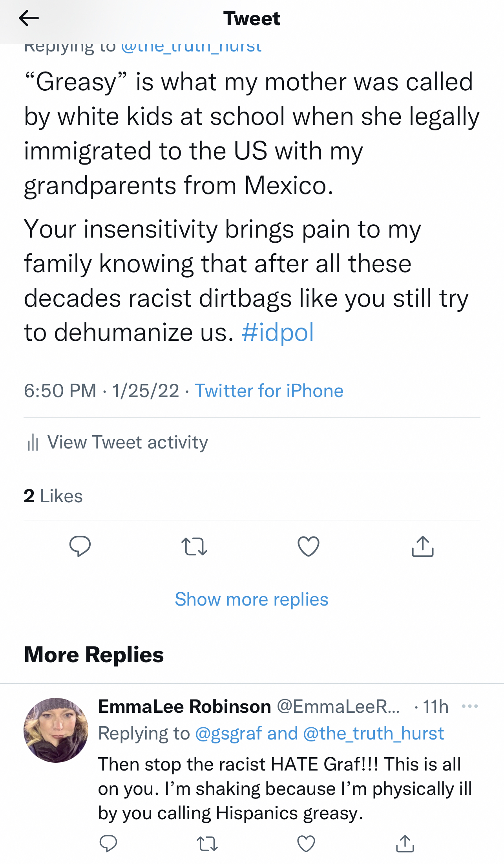Like EmmaLee Robinson's reply
Screen dimensions: 504x864
click(x=306, y=844)
